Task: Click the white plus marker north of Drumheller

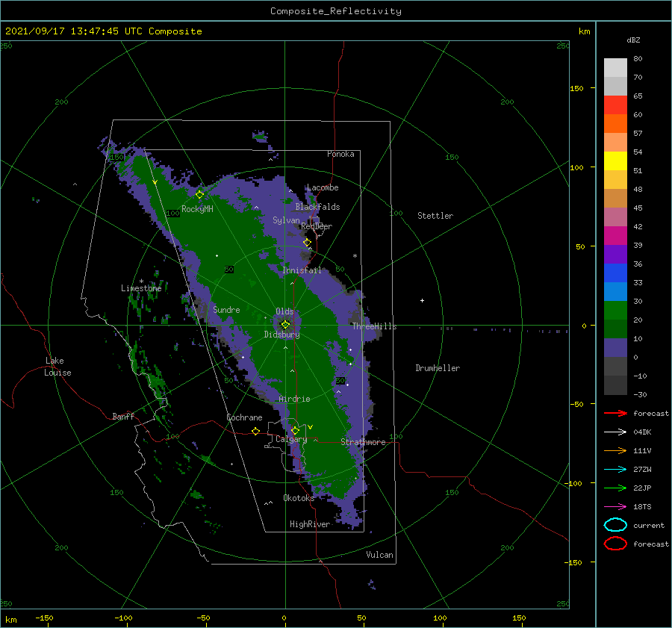Action: click(x=422, y=300)
